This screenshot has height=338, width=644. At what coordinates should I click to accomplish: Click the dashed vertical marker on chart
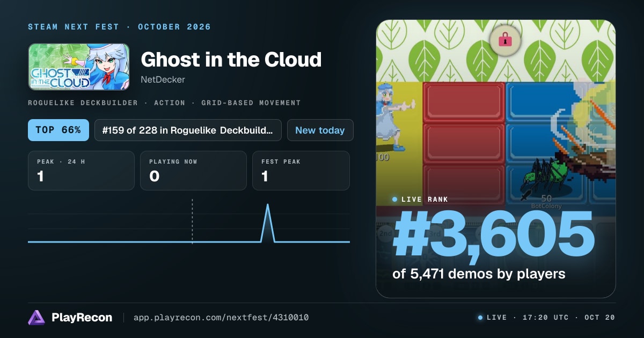point(192,222)
